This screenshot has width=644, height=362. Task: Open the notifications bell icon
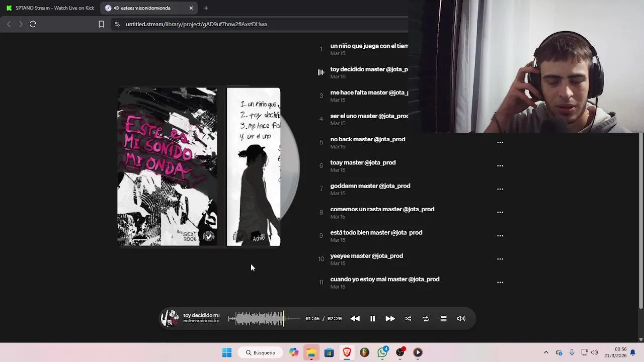click(x=633, y=352)
